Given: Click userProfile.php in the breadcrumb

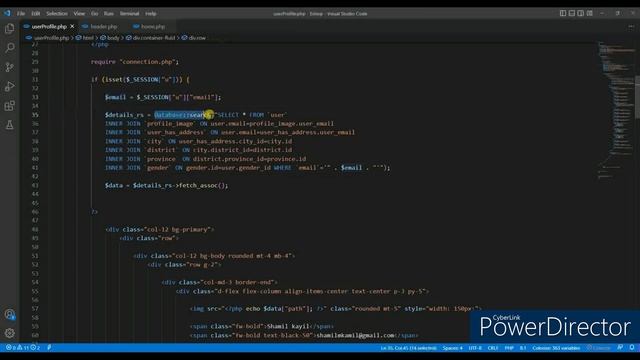Looking at the screenshot, I should click(x=51, y=38).
